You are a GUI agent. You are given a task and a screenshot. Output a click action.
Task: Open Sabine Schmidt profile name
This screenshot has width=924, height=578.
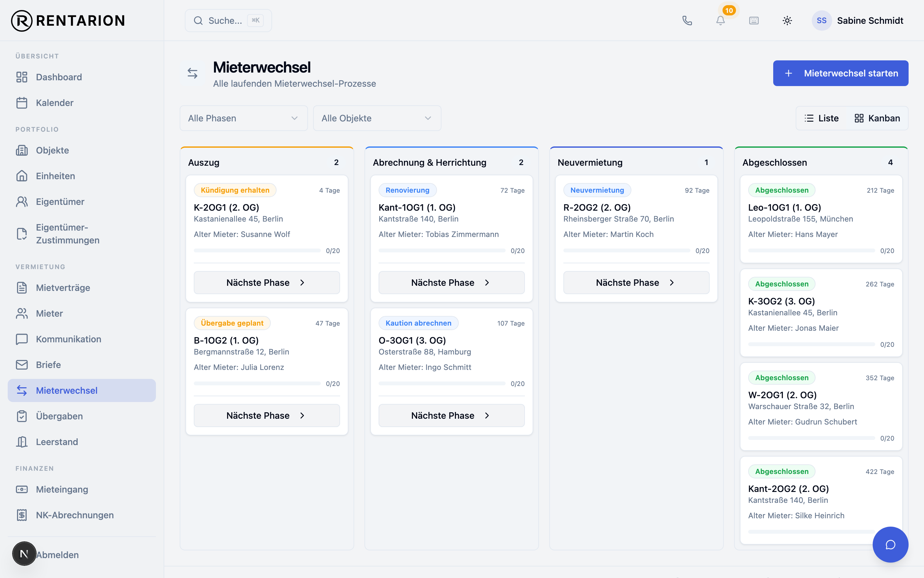pos(870,21)
